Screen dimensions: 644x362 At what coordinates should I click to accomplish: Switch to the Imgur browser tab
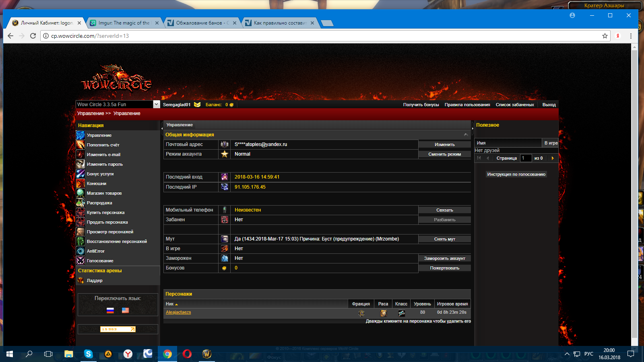tap(124, 23)
